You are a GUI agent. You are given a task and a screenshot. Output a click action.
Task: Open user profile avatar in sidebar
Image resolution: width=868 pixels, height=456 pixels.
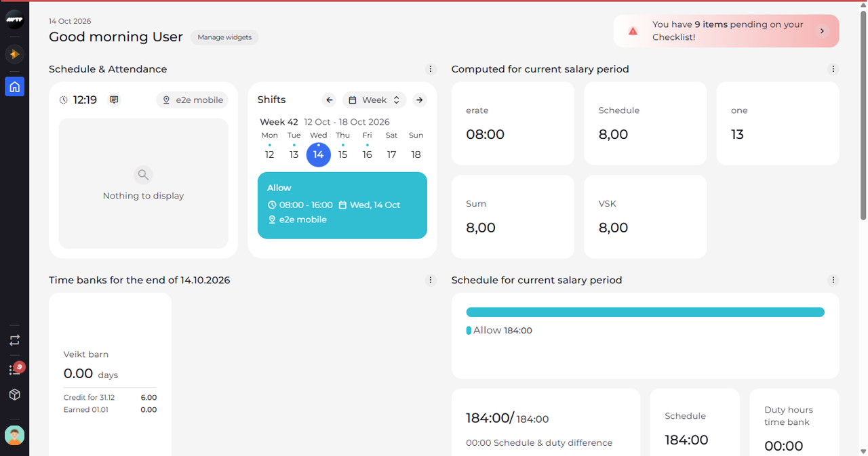click(14, 435)
